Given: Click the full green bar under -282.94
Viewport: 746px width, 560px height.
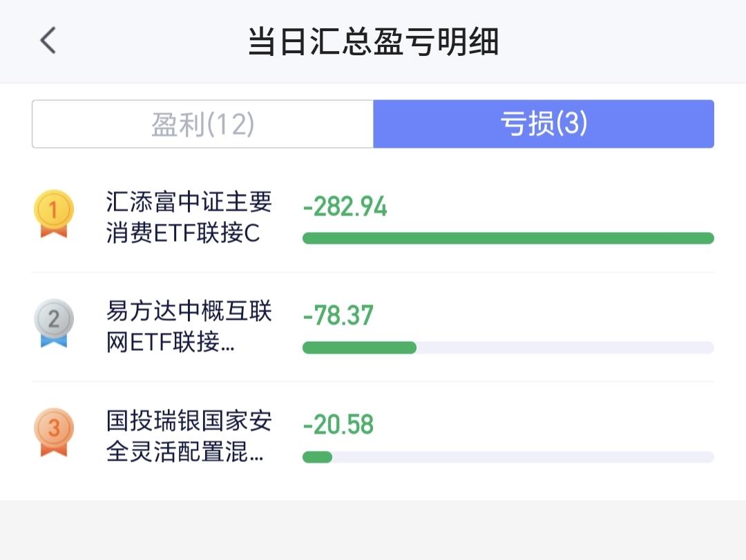Looking at the screenshot, I should tap(508, 238).
